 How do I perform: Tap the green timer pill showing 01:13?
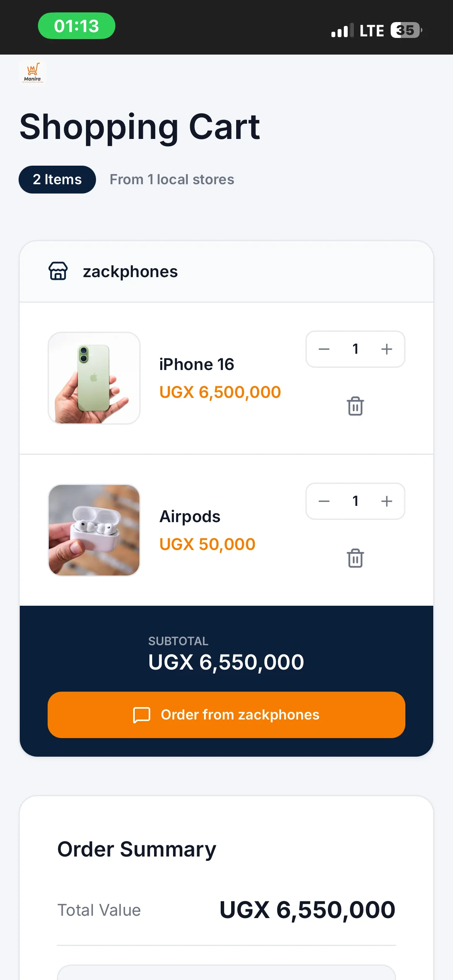point(76,26)
